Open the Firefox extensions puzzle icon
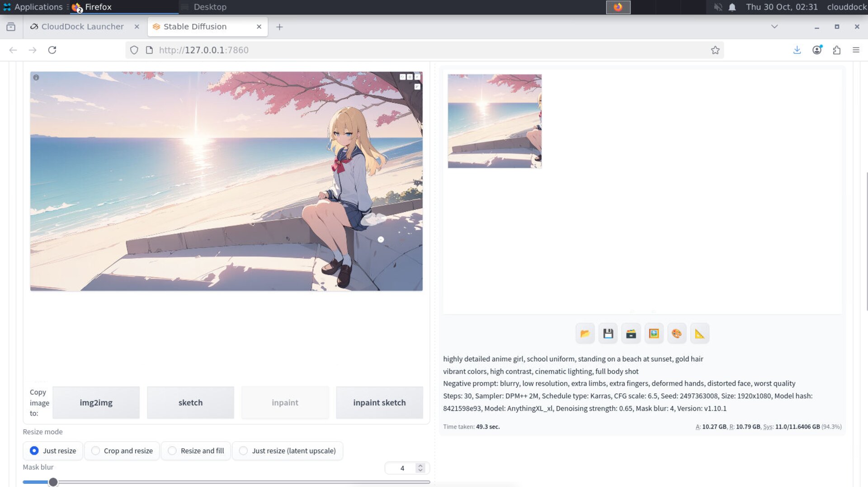Viewport: 868px width, 487px height. click(836, 50)
